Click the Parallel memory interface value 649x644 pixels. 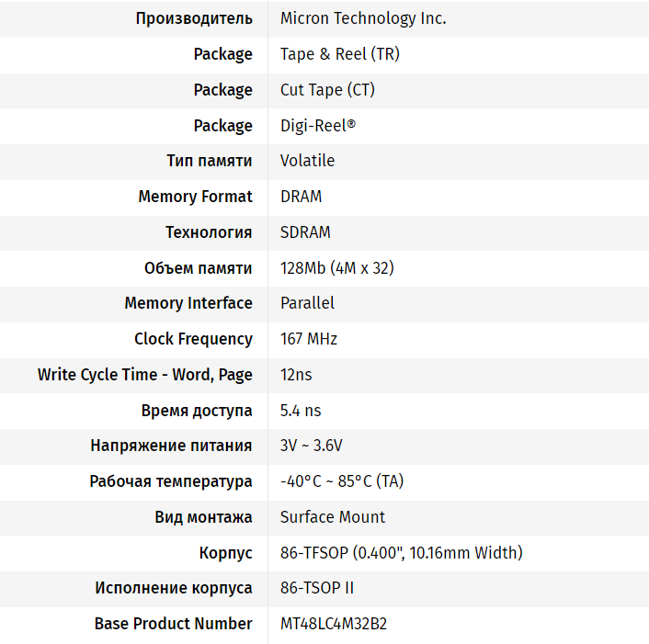[307, 303]
